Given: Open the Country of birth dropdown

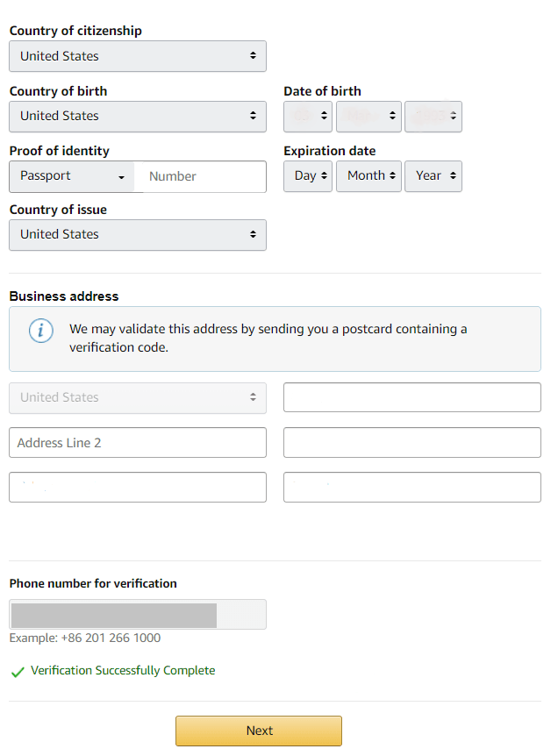Looking at the screenshot, I should pyautogui.click(x=137, y=116).
